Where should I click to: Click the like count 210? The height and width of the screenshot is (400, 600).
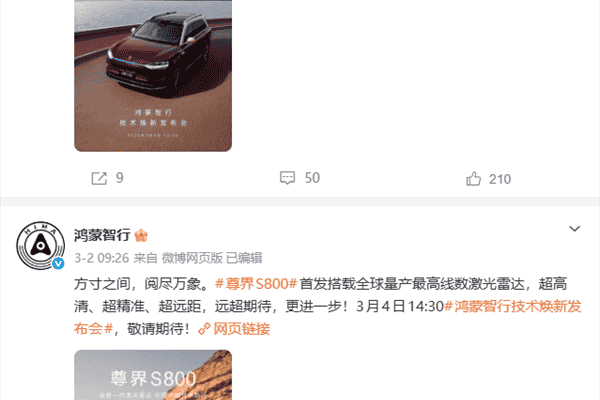[500, 179]
